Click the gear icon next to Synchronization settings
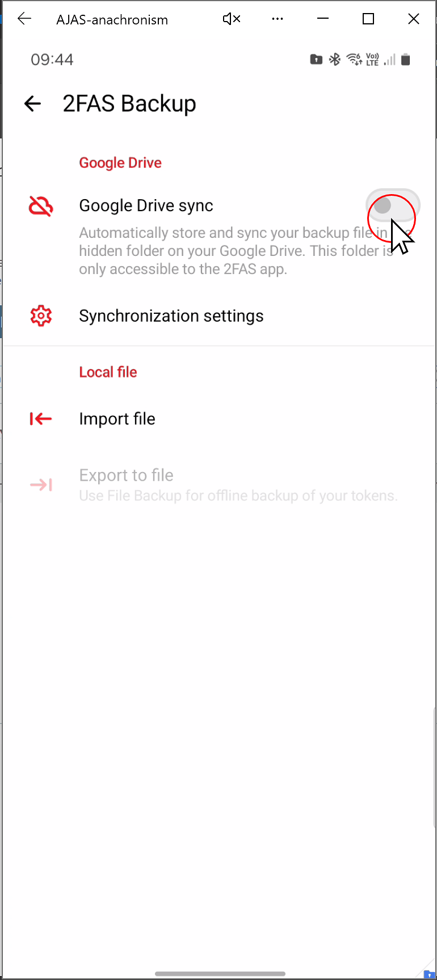The image size is (437, 980). click(x=41, y=316)
